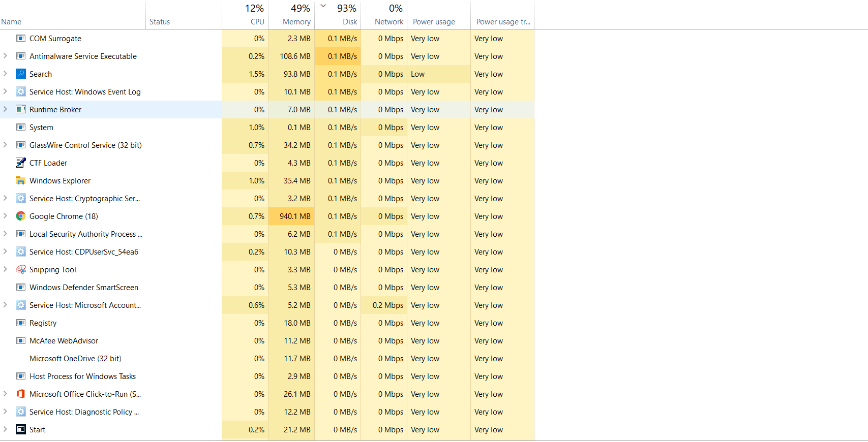868x442 pixels.
Task: Sort processes by the CPU column header
Action: [245, 15]
